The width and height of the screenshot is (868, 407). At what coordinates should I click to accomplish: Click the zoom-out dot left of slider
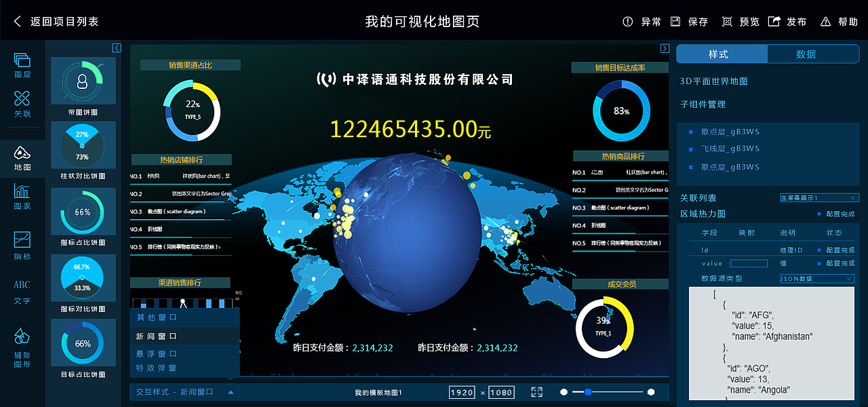[x=564, y=392]
